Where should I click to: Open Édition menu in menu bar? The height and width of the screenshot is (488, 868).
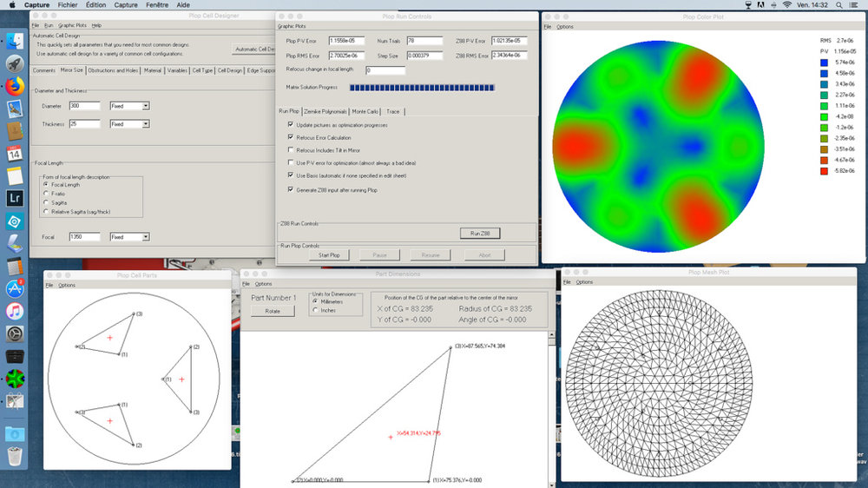pyautogui.click(x=95, y=5)
